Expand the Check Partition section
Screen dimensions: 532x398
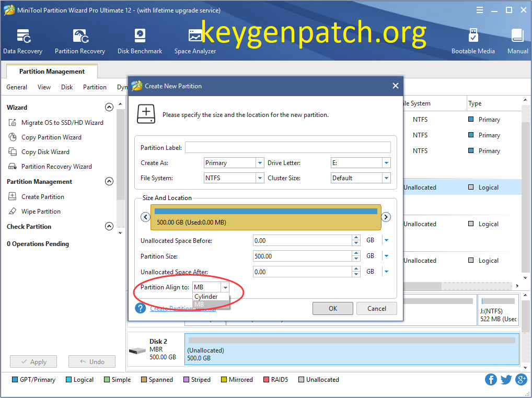coord(109,226)
